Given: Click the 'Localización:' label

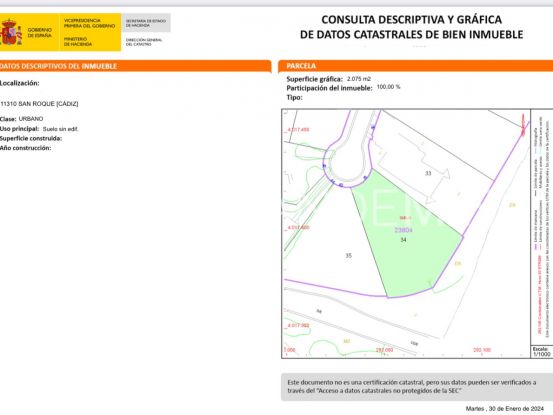Looking at the screenshot, I should point(20,83).
